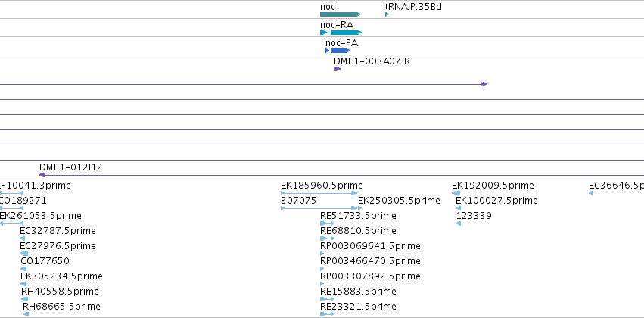Click the EK100027.5prime label

click(496, 201)
